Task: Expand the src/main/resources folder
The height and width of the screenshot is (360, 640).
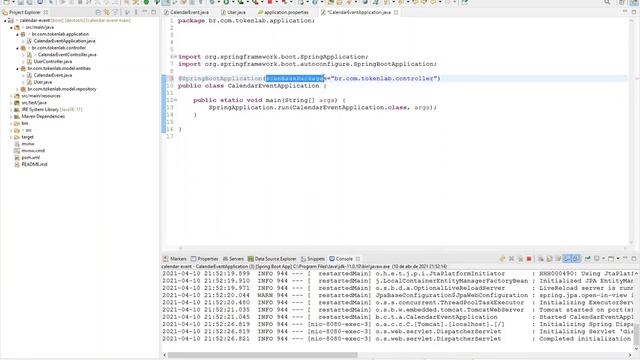Action: pos(11,96)
